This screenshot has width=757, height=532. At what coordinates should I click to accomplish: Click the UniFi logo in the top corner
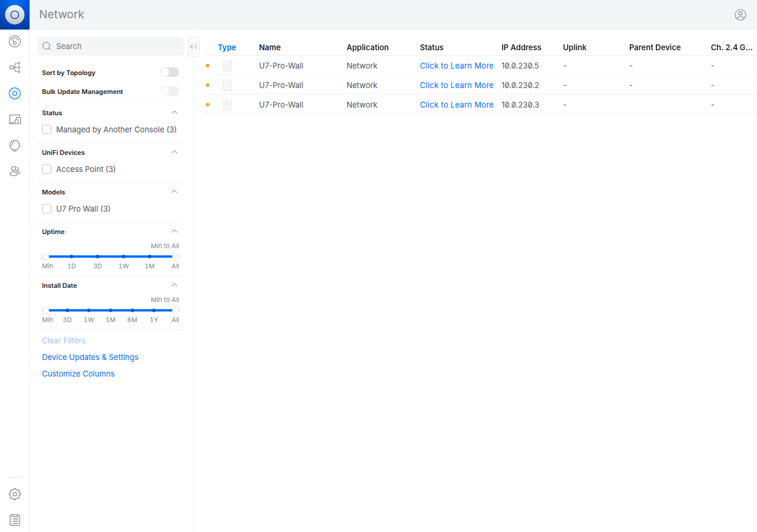[15, 15]
